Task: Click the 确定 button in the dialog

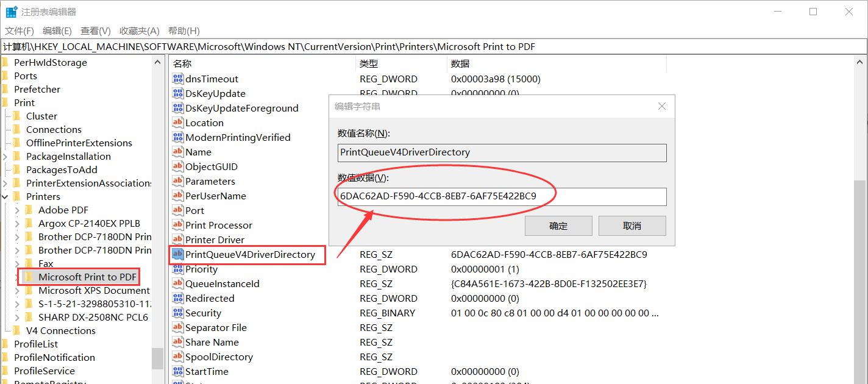Action: pyautogui.click(x=558, y=226)
